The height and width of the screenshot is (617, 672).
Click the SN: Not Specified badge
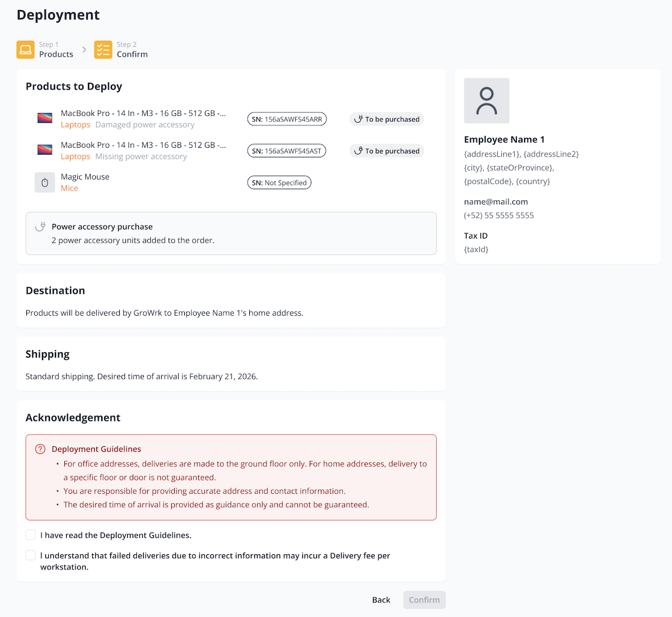click(279, 183)
